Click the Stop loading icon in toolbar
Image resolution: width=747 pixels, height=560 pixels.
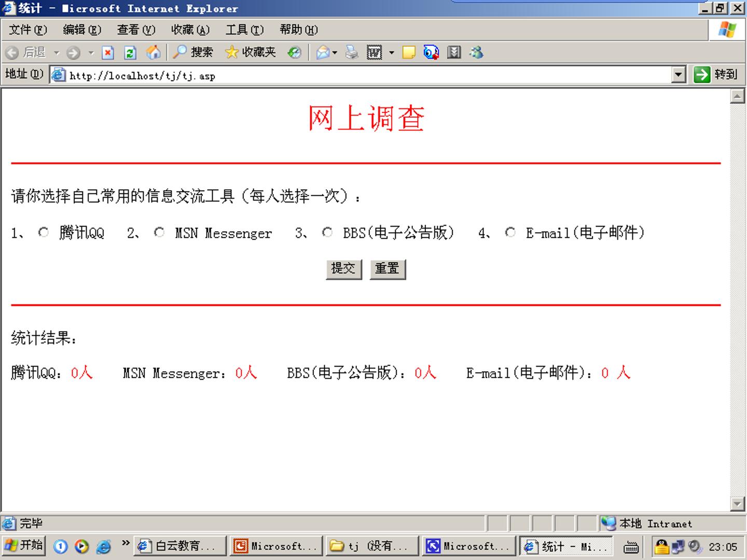(x=108, y=52)
